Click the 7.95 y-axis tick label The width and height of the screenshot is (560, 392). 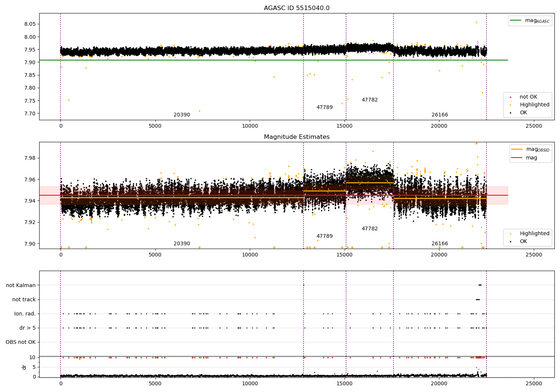[x=29, y=50]
